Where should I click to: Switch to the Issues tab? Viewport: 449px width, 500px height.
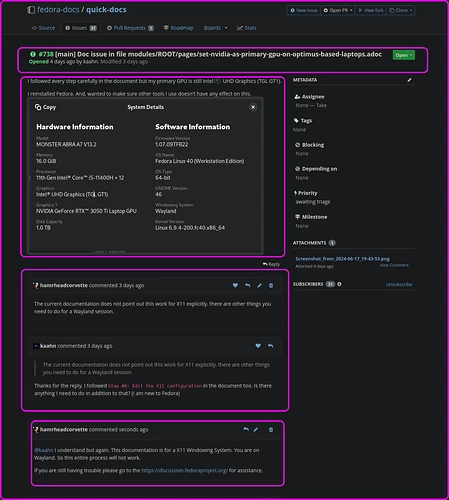coord(81,28)
